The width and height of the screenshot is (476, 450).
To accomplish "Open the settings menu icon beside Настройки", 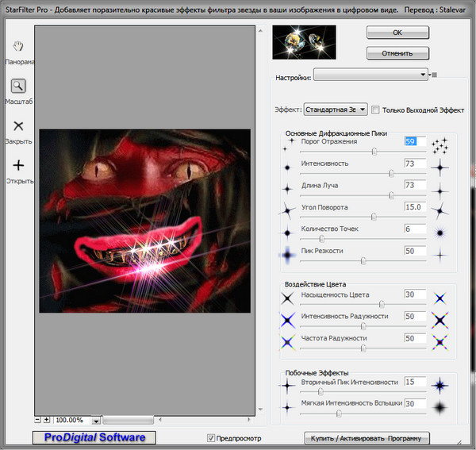I will [x=434, y=75].
